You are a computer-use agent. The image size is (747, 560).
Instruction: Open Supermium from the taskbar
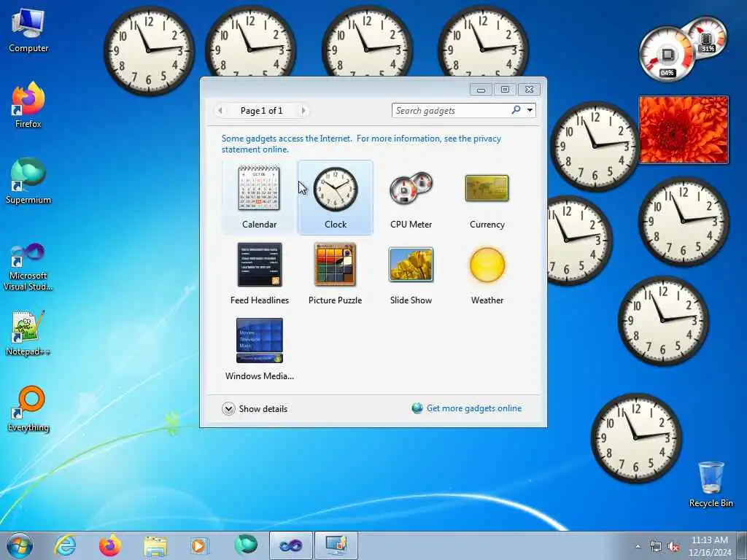point(245,545)
